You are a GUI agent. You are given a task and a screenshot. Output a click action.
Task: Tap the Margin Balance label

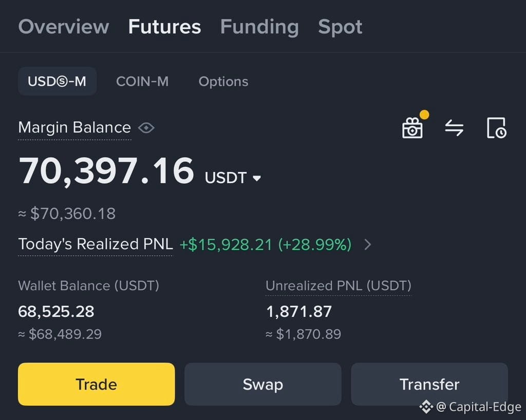point(74,128)
